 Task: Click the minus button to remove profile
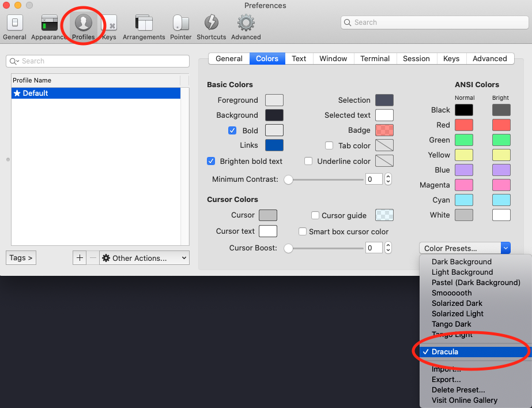pyautogui.click(x=93, y=258)
